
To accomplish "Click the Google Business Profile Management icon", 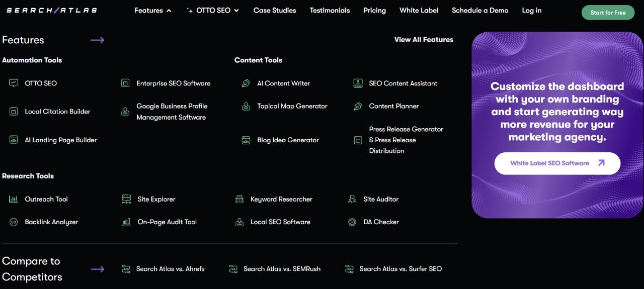I will click(x=125, y=112).
